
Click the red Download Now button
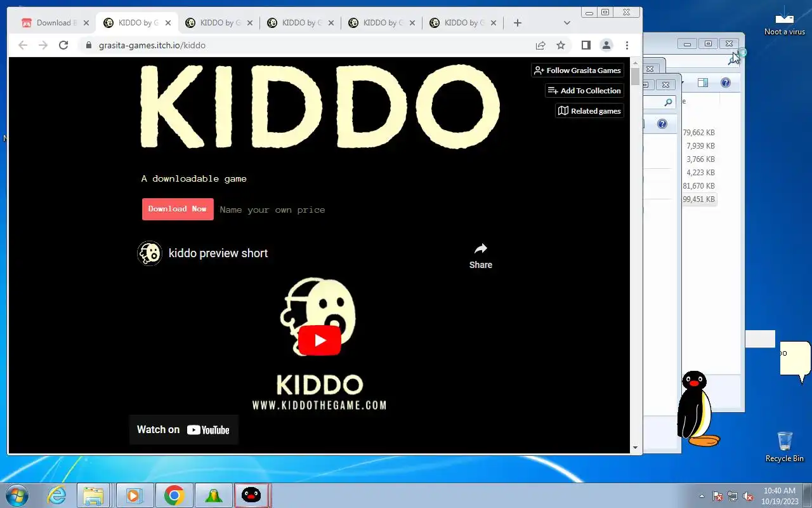pyautogui.click(x=178, y=209)
